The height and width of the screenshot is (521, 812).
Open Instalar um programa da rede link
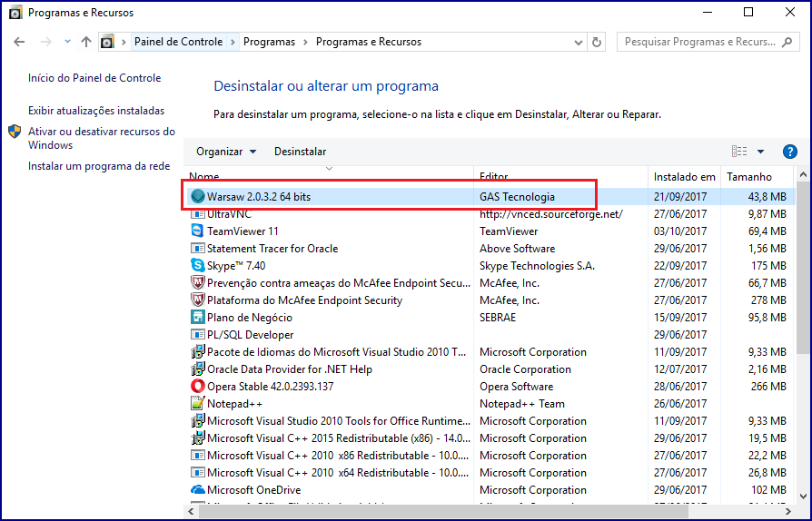pos(99,166)
